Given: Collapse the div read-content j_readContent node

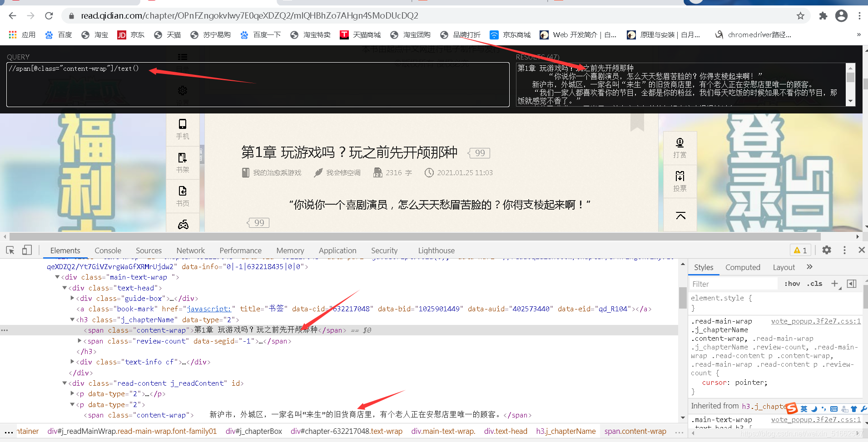Looking at the screenshot, I should point(64,383).
